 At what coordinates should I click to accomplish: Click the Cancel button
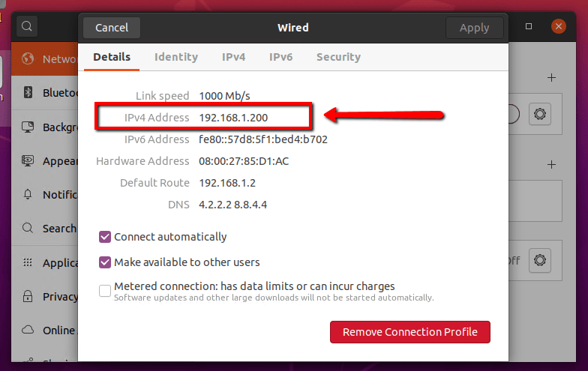[112, 27]
